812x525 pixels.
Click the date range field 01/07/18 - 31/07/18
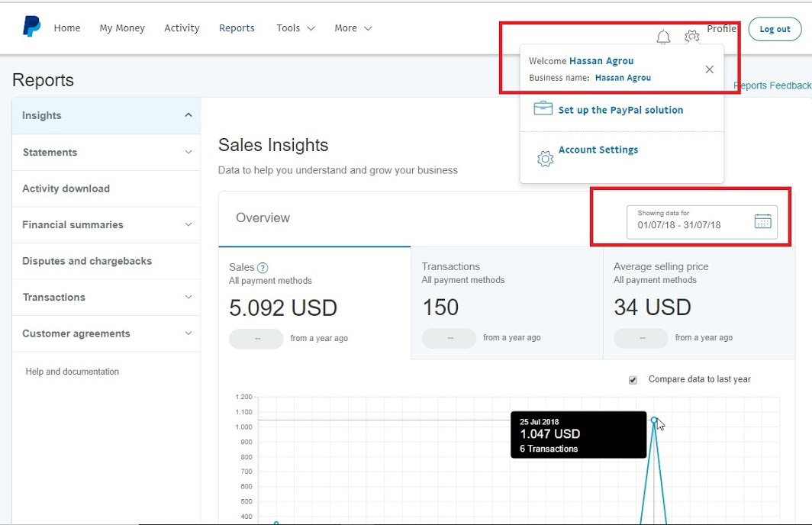(701, 222)
